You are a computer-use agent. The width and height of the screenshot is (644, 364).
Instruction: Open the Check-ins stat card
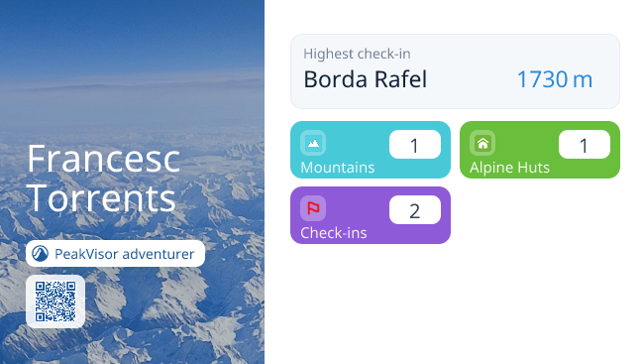371,215
